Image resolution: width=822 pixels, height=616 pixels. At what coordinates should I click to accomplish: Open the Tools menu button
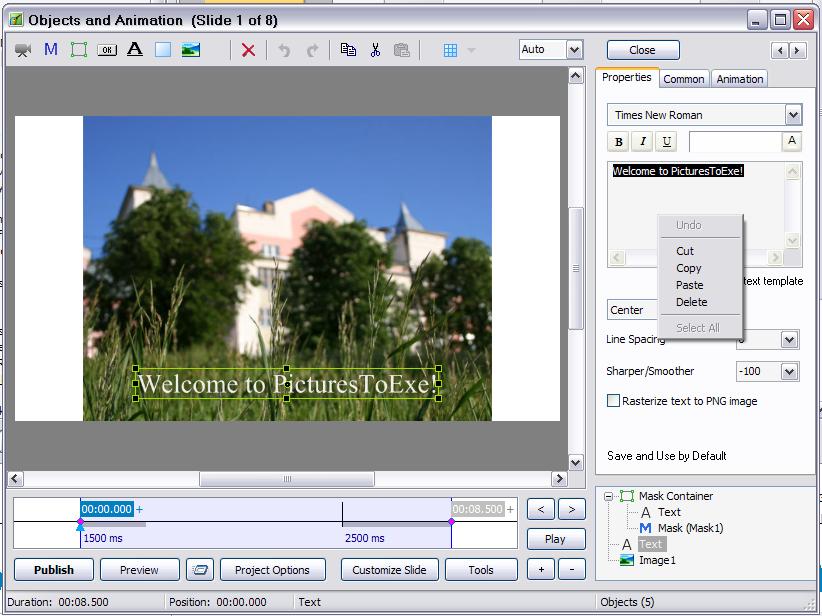(481, 570)
